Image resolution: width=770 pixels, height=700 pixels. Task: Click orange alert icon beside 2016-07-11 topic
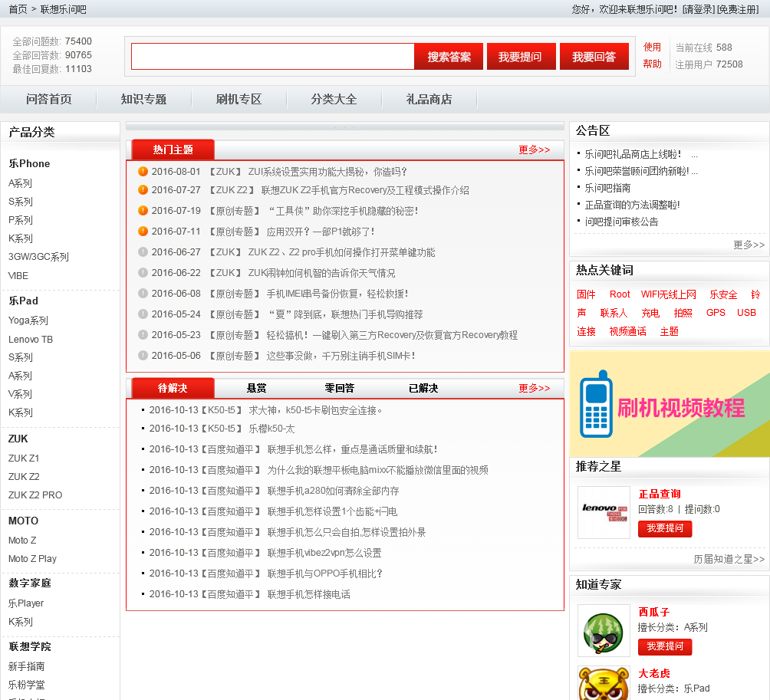(143, 231)
